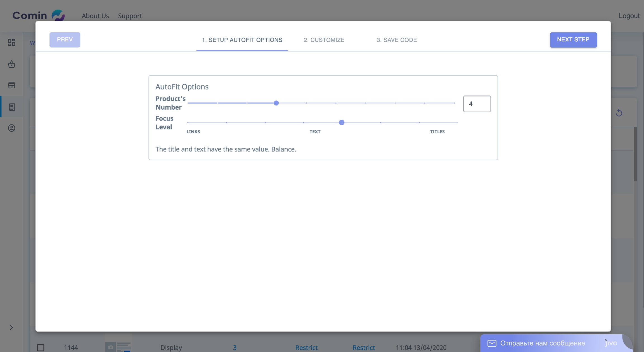
Task: Open the About Us link
Action: (95, 16)
